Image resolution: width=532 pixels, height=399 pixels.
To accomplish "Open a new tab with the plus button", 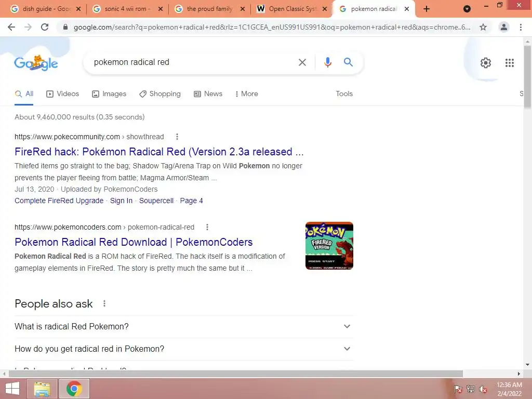I will [x=427, y=9].
